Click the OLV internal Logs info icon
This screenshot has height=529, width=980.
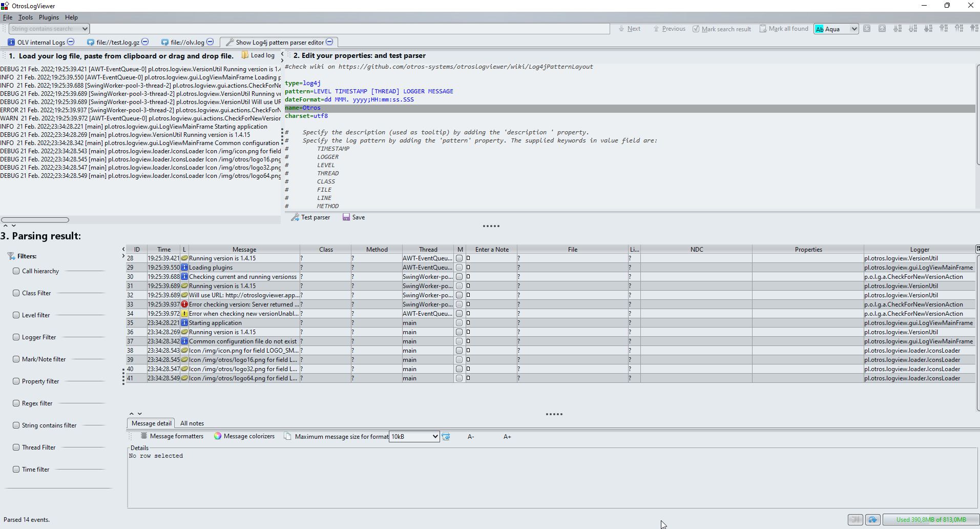(11, 42)
